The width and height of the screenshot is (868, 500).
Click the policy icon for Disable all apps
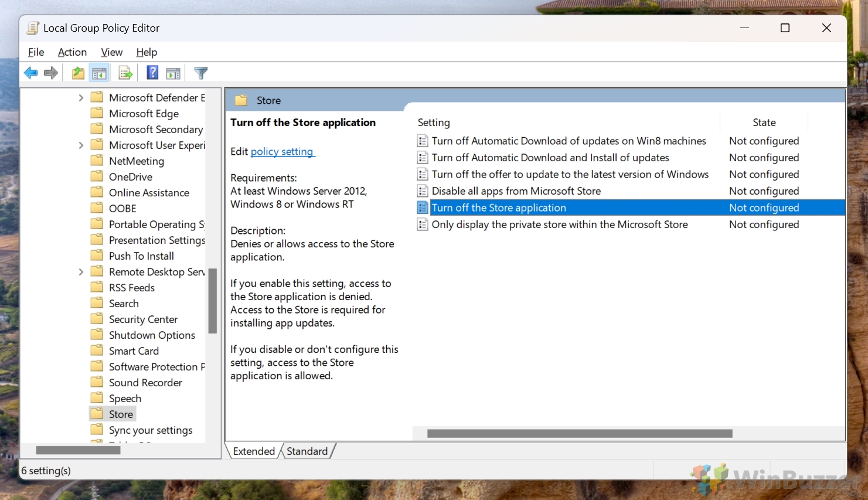tap(423, 191)
